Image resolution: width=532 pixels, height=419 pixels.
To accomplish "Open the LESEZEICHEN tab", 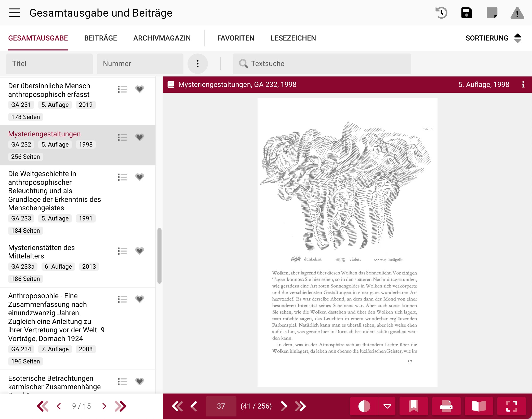I will 293,38.
